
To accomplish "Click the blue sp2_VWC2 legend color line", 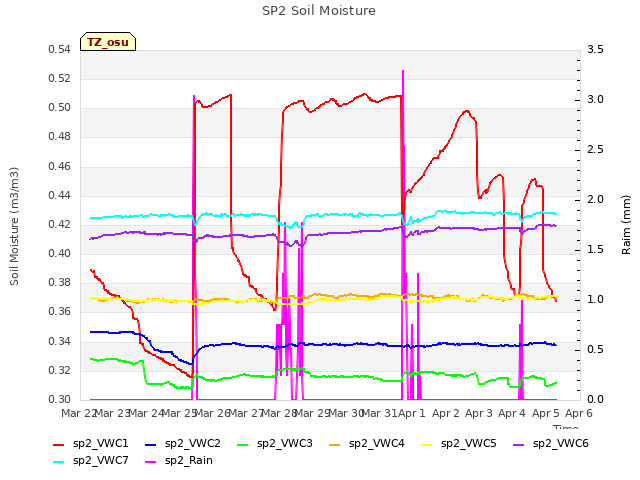I will click(151, 445).
